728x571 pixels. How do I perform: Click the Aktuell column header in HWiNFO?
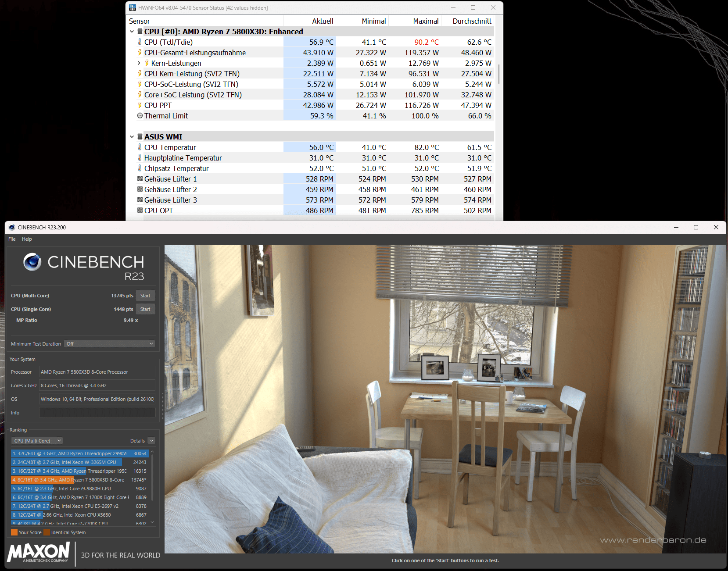(x=309, y=21)
